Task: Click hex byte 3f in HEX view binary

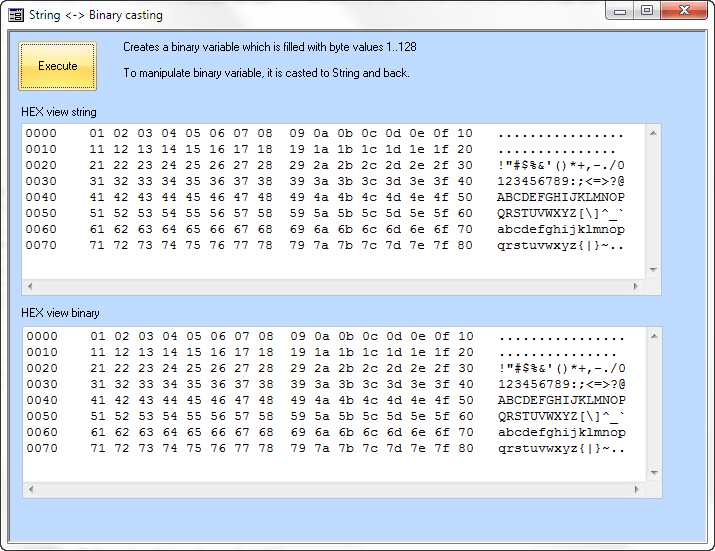Action: pyautogui.click(x=442, y=384)
